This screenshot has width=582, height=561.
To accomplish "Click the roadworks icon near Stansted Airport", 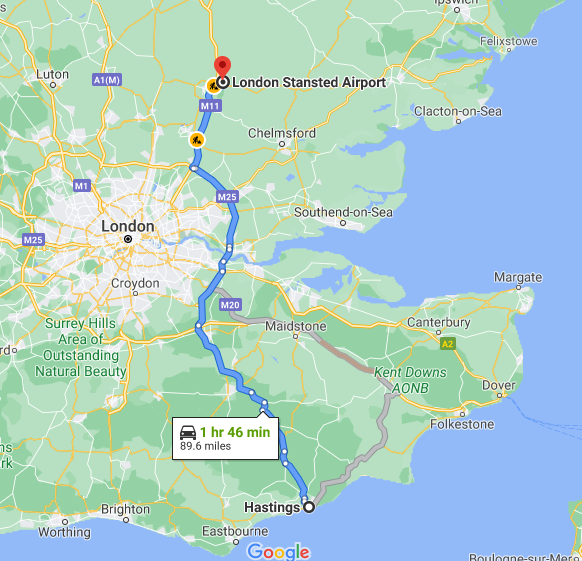I will tap(213, 87).
